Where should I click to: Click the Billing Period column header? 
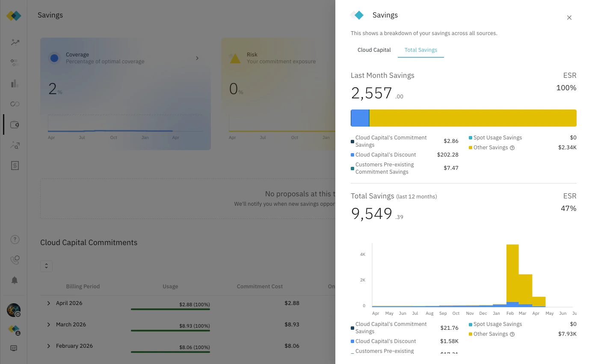[x=83, y=287]
